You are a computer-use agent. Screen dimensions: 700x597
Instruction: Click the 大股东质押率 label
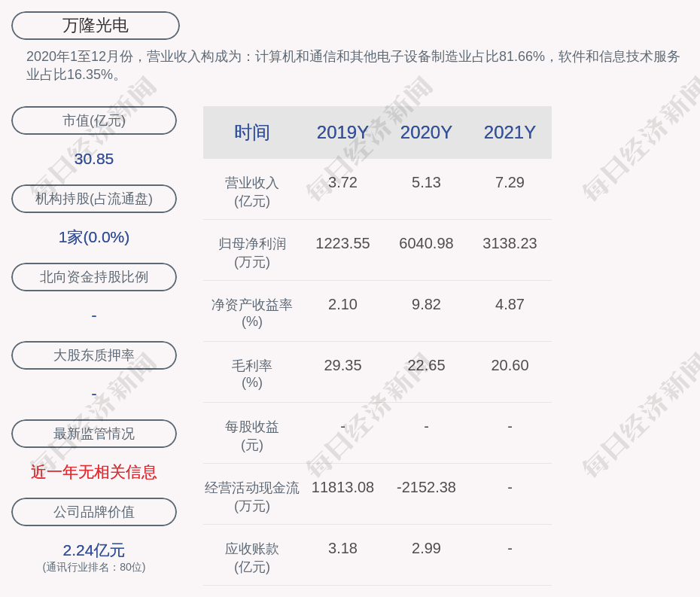click(94, 355)
